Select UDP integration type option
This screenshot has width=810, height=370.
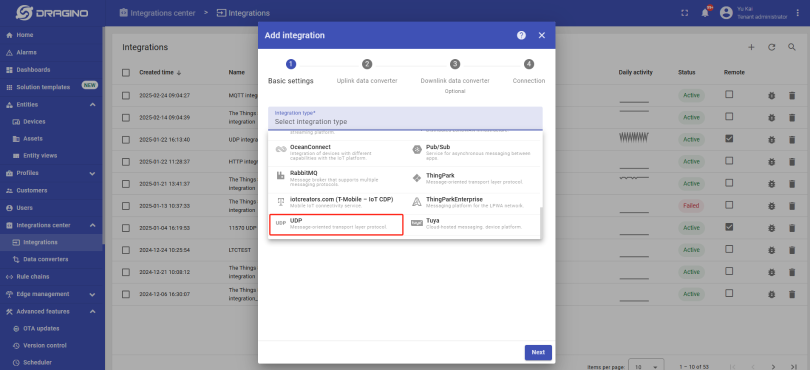coord(336,224)
